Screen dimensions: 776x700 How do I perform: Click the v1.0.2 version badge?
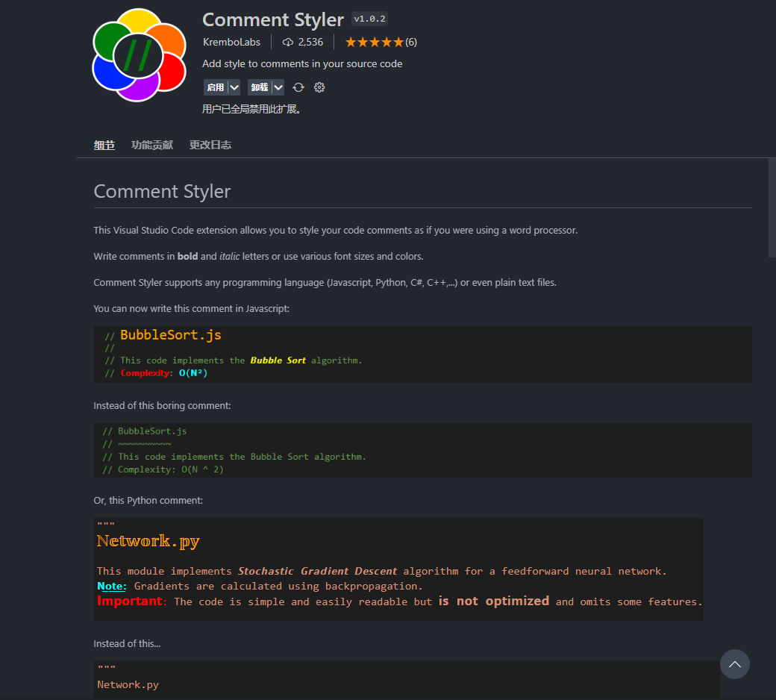click(x=369, y=19)
